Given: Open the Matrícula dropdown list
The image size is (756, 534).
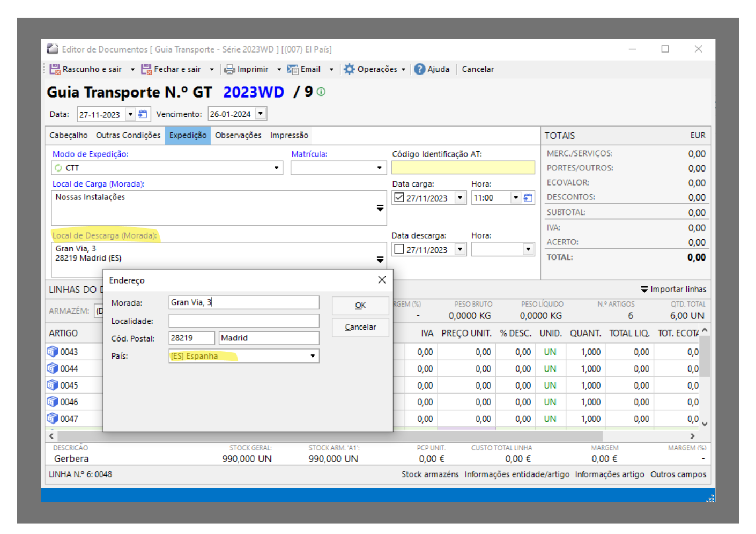Looking at the screenshot, I should (x=379, y=168).
